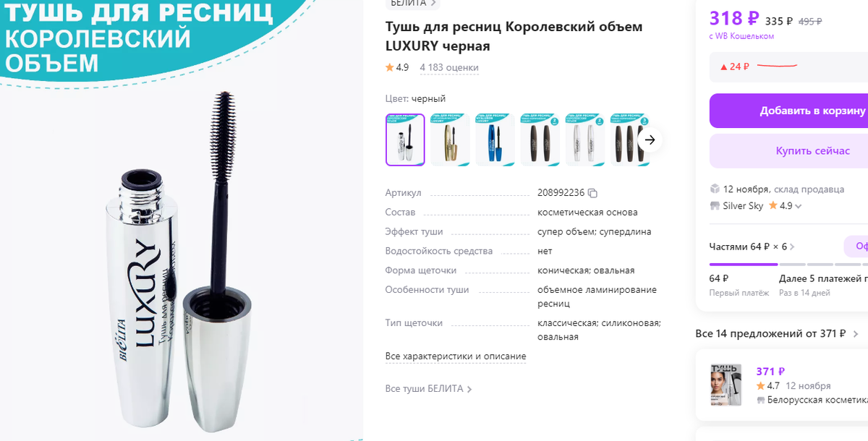Open Все туши БЕЛИТА link
Screen dimensions: 868x441
click(429, 389)
